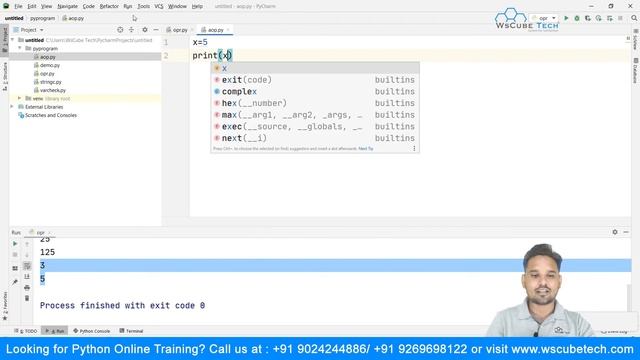Run the opr configuration with green play button
This screenshot has width=640, height=360.
tap(566, 18)
